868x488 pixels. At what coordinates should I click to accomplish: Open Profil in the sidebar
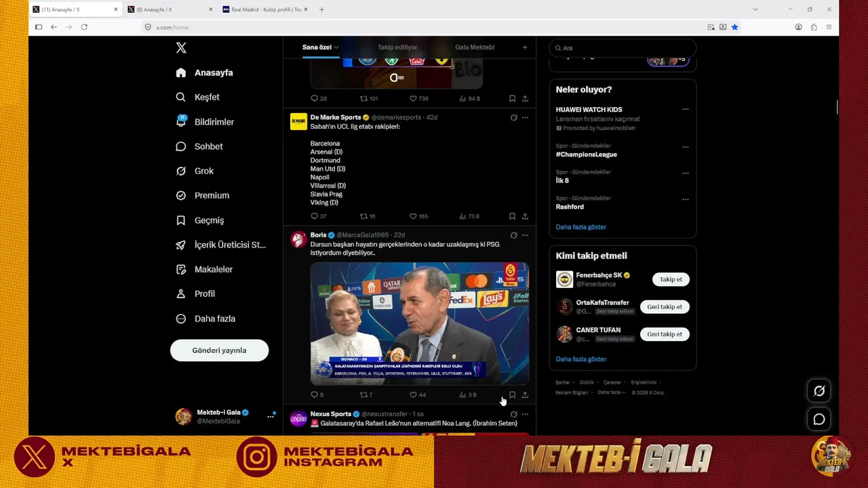(x=195, y=293)
